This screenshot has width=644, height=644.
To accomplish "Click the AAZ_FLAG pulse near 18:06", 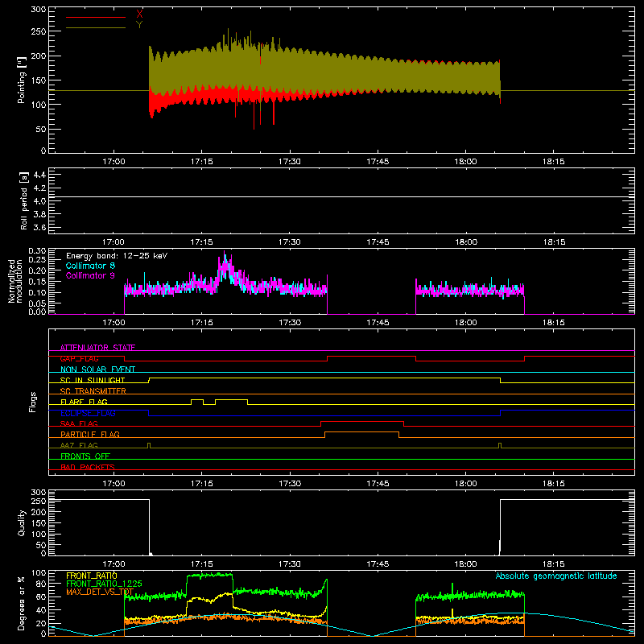I will (x=500, y=445).
